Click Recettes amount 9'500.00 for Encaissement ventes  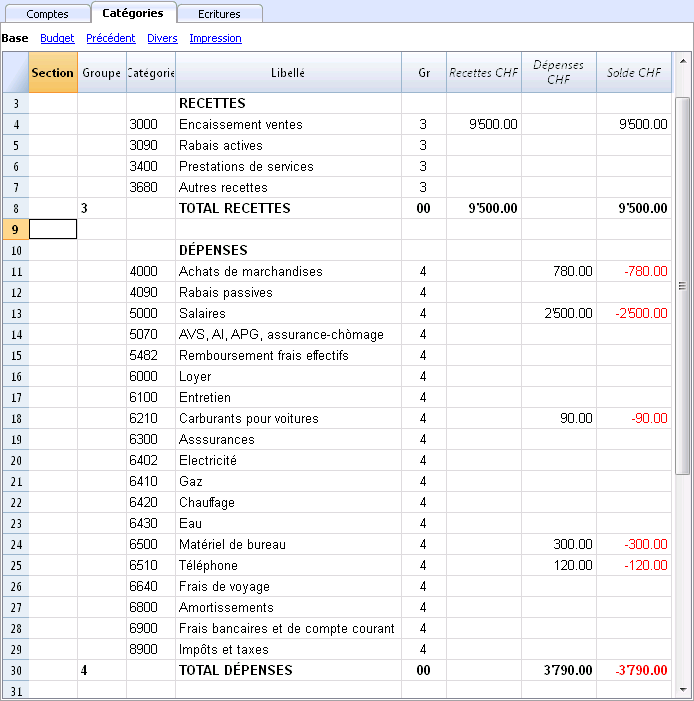[x=493, y=124]
